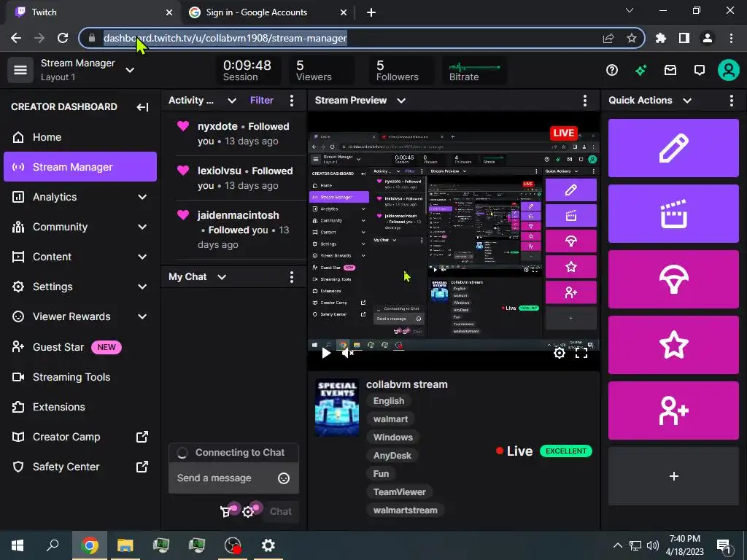Click the green sparkle Creator Goals icon

click(x=640, y=71)
